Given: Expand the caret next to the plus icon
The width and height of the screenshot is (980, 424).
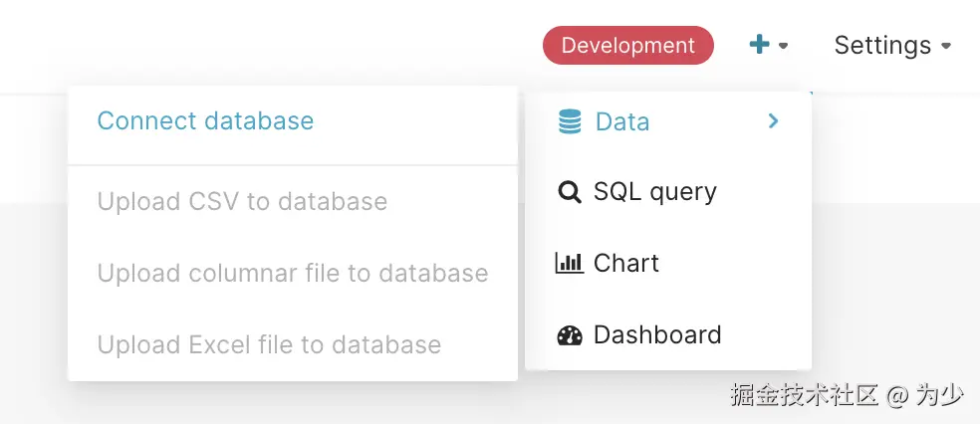Looking at the screenshot, I should (x=784, y=46).
